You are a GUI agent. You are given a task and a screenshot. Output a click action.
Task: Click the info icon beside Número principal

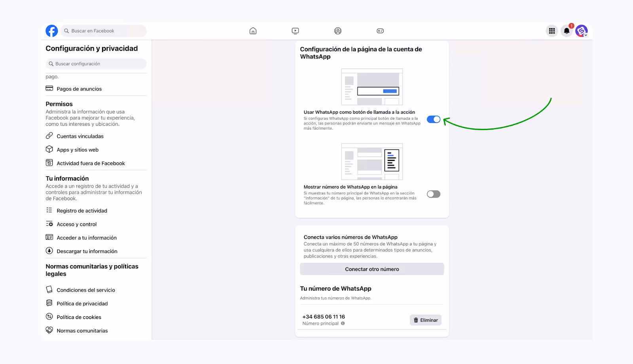tap(343, 323)
